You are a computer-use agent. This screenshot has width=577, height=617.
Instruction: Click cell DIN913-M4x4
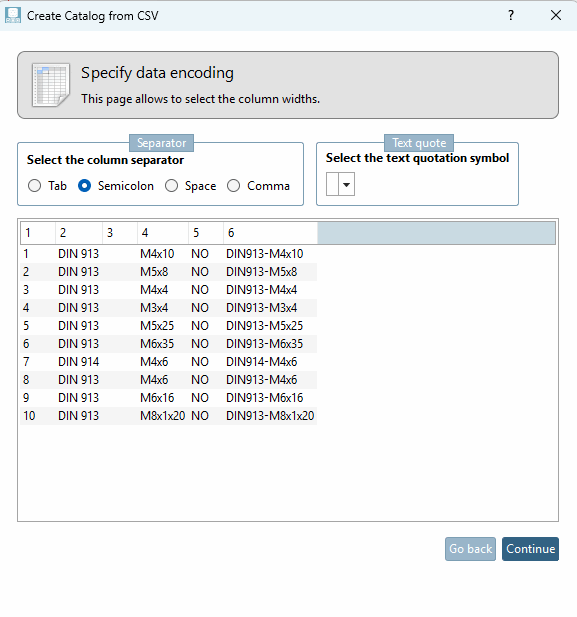(270, 290)
